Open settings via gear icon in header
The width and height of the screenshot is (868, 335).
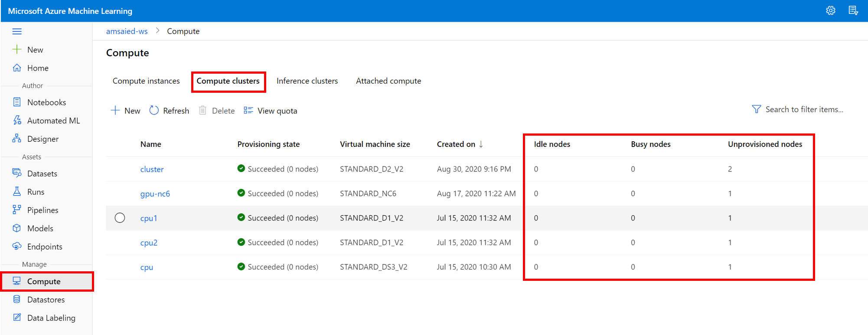(830, 11)
